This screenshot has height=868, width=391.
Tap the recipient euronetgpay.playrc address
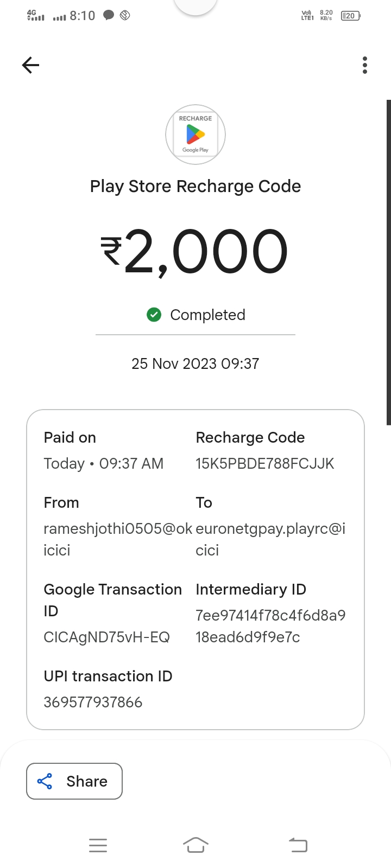(x=270, y=539)
